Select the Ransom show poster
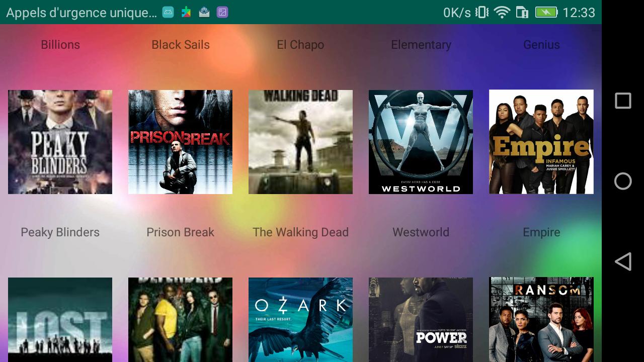 coord(541,319)
